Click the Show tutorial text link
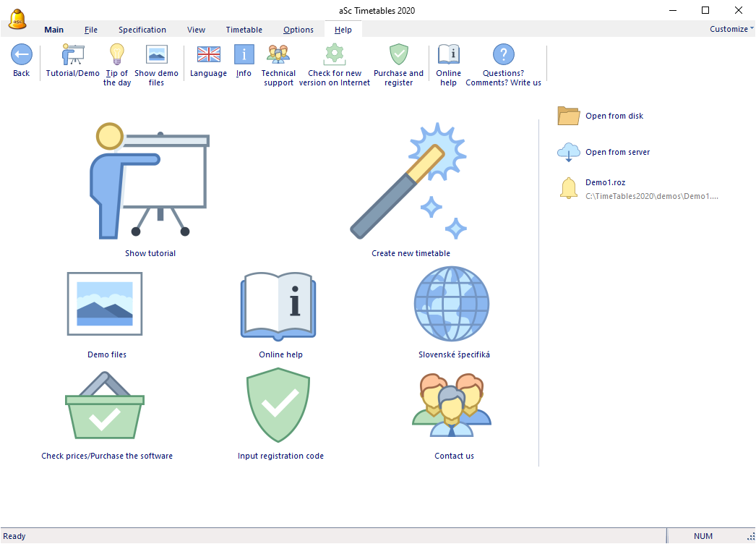 click(x=150, y=253)
